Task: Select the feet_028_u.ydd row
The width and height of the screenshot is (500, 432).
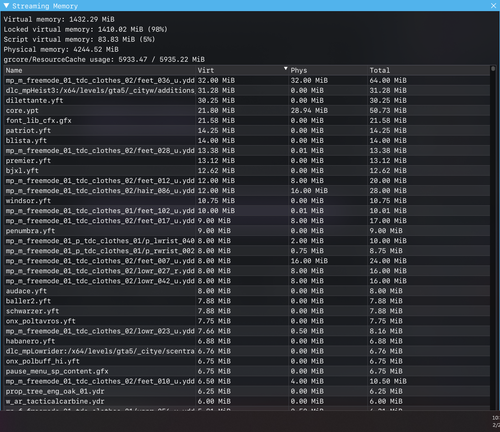Action: pos(247,150)
